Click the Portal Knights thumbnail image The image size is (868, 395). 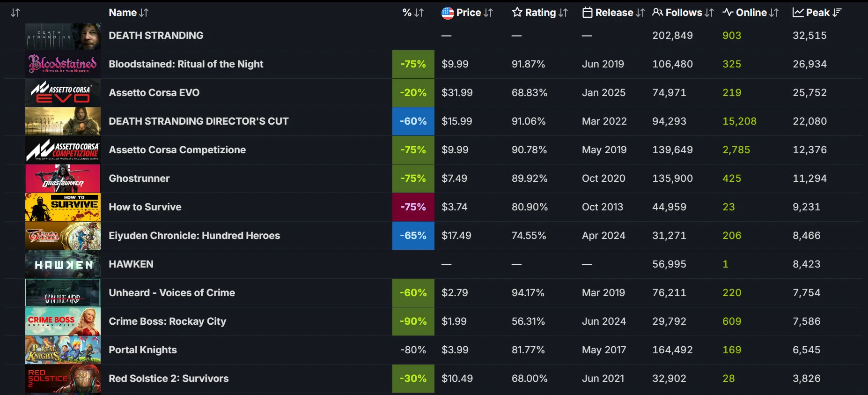pyautogui.click(x=63, y=350)
